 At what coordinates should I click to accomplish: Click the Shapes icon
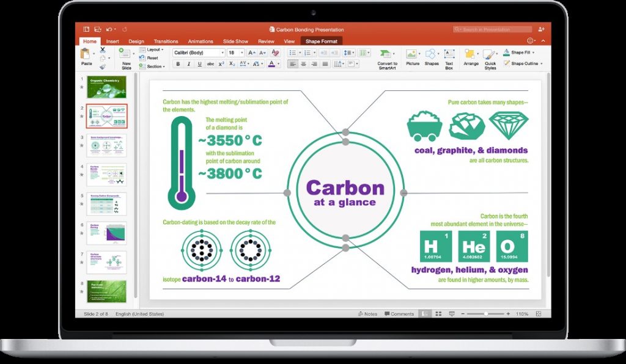[x=431, y=54]
